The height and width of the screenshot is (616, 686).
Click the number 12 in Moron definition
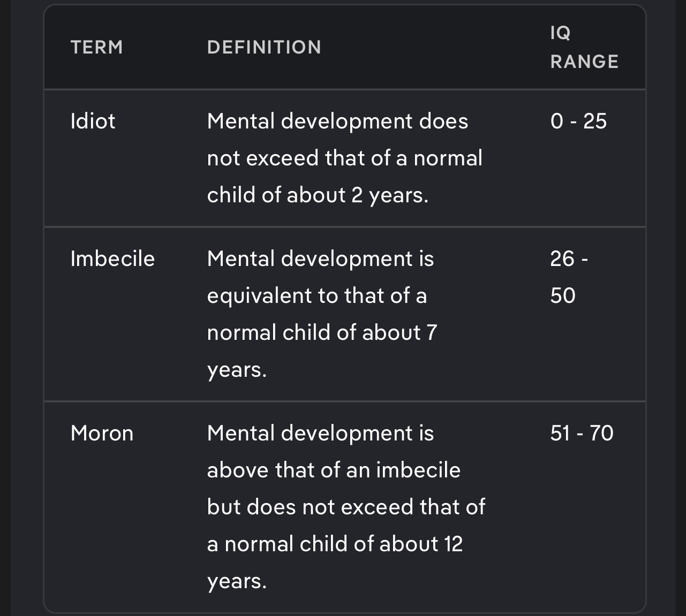(x=453, y=544)
